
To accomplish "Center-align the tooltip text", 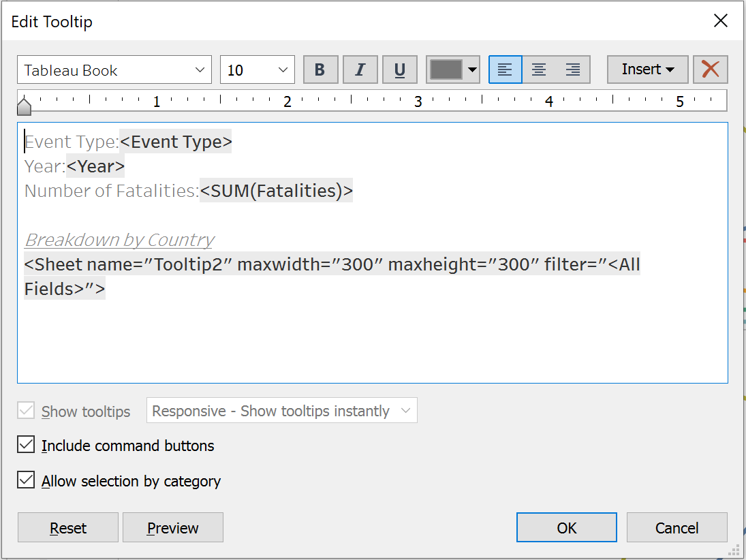I will 539,70.
